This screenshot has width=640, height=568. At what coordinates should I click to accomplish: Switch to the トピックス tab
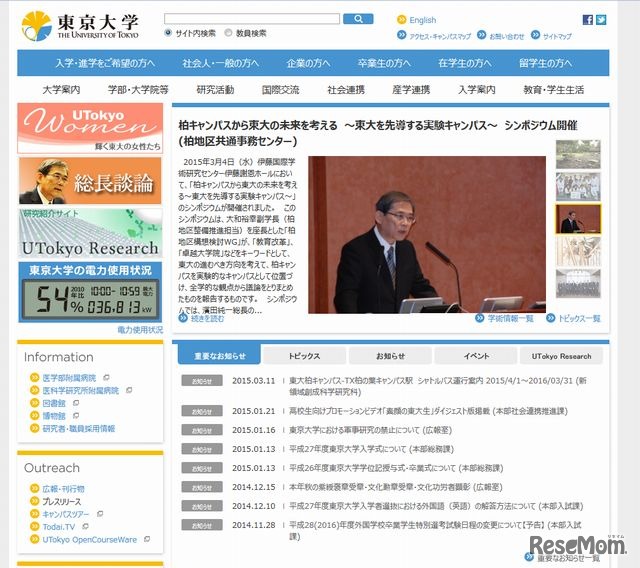click(304, 356)
